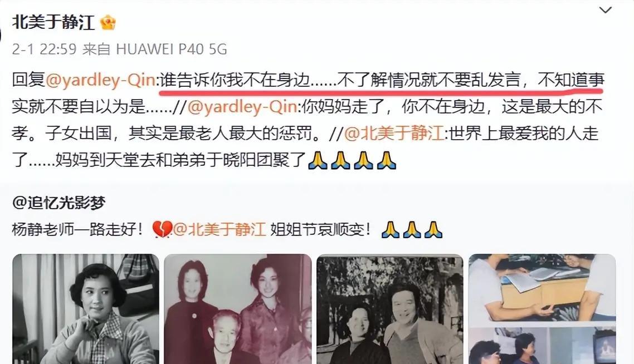
Task: Open the third outdoor couple photo thumbnail
Action: pos(390,309)
